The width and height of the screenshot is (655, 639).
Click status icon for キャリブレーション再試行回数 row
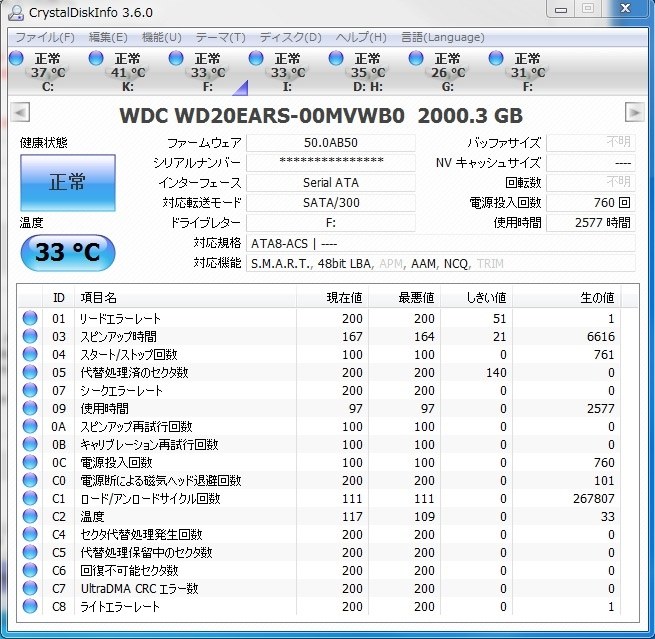pos(30,444)
